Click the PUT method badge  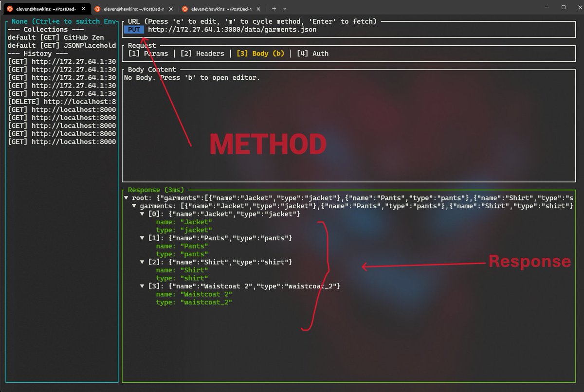pos(134,30)
